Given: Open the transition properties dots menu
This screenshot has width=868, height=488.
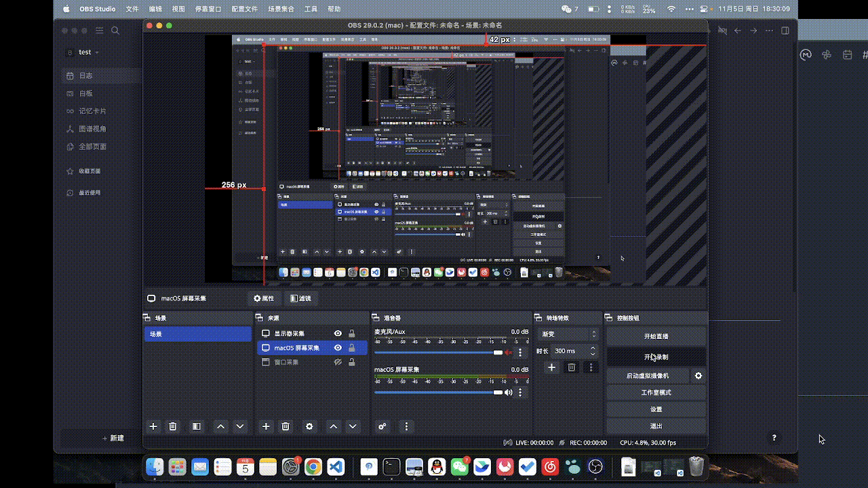Looking at the screenshot, I should [591, 367].
